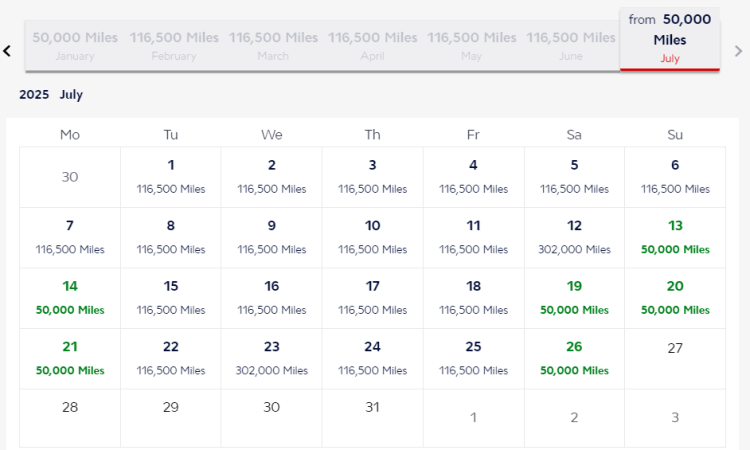Pick July 24 date cell
Viewport: 750px width, 450px height.
373,359
